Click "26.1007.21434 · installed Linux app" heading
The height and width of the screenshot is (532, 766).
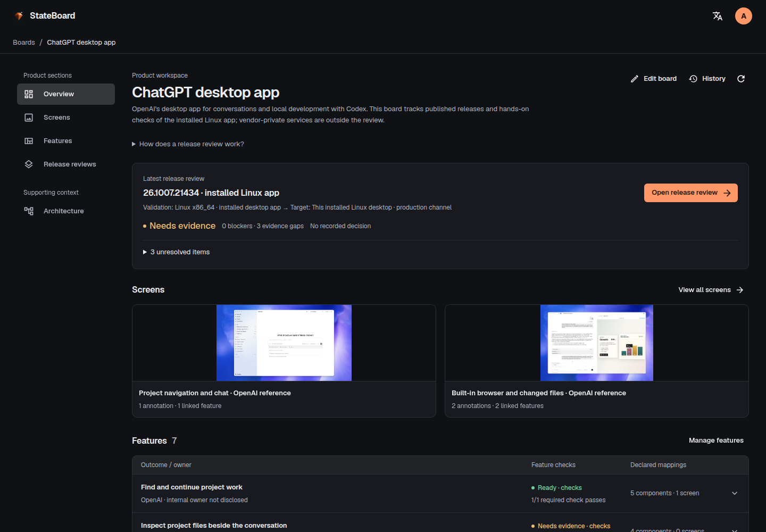(211, 193)
